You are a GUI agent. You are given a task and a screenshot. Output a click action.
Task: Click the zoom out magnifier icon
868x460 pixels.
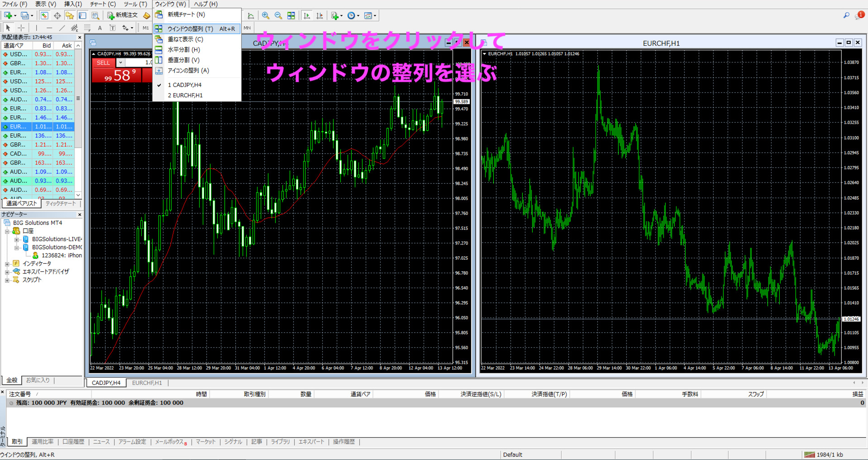click(278, 16)
